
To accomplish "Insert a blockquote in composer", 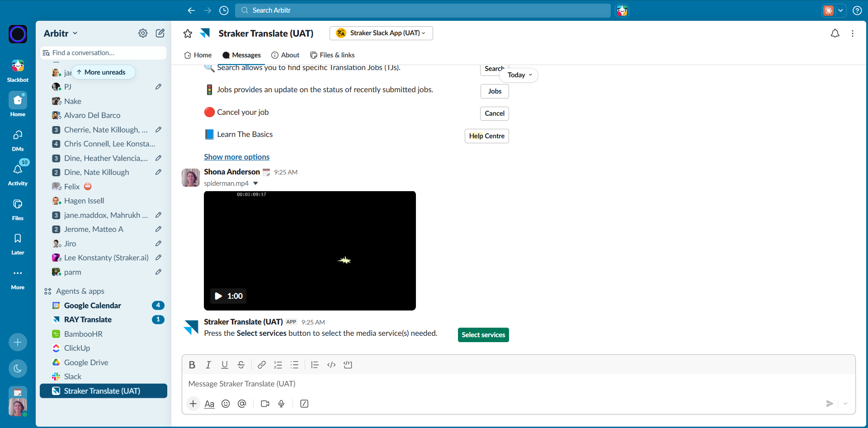I will coord(315,365).
